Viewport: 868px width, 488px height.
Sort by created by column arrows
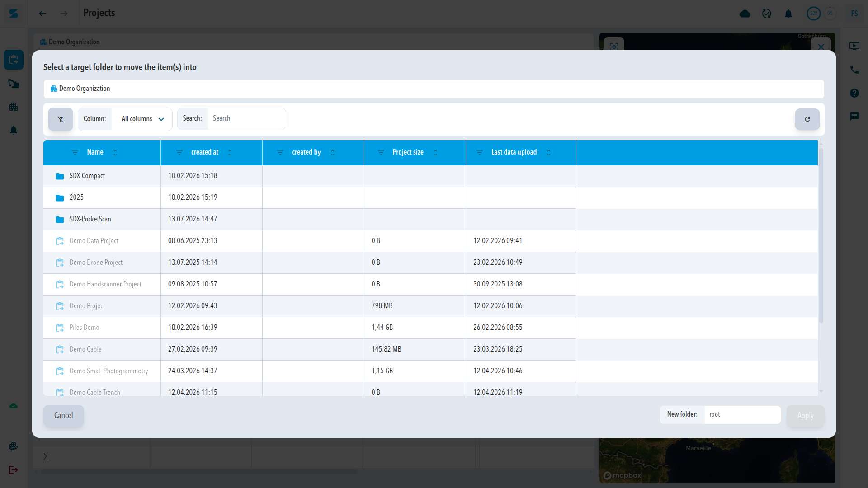(x=333, y=153)
